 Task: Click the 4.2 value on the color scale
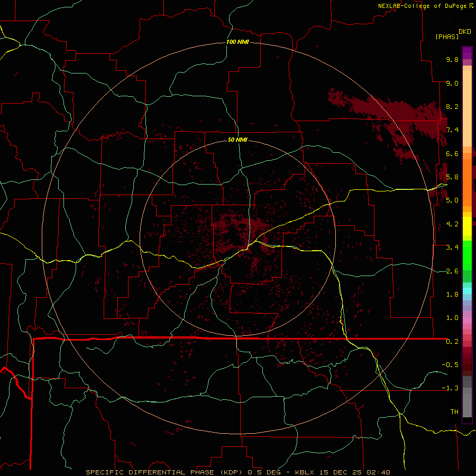(452, 224)
